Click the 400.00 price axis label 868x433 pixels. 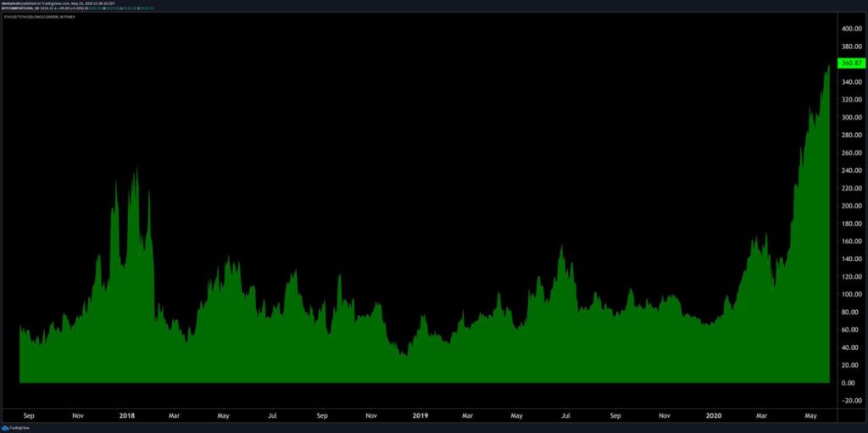pos(851,28)
